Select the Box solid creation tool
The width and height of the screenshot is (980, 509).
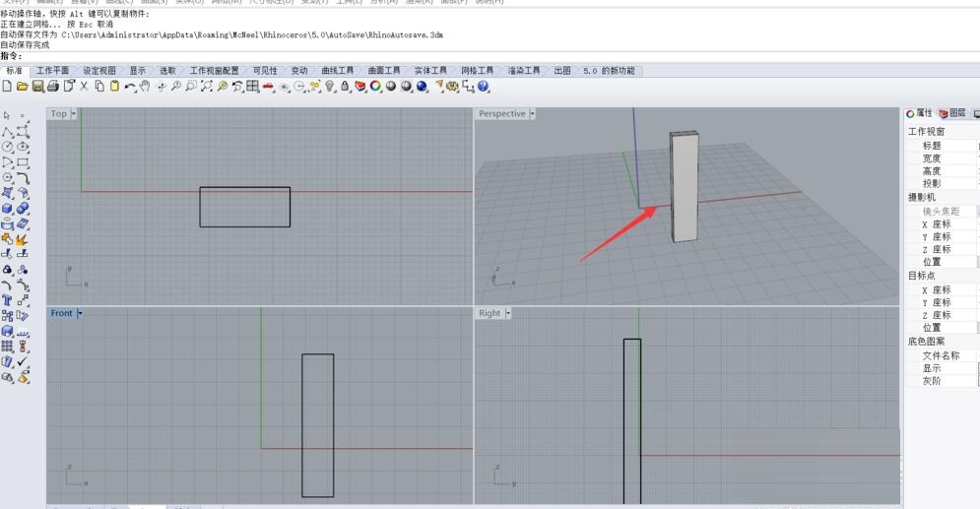7,209
